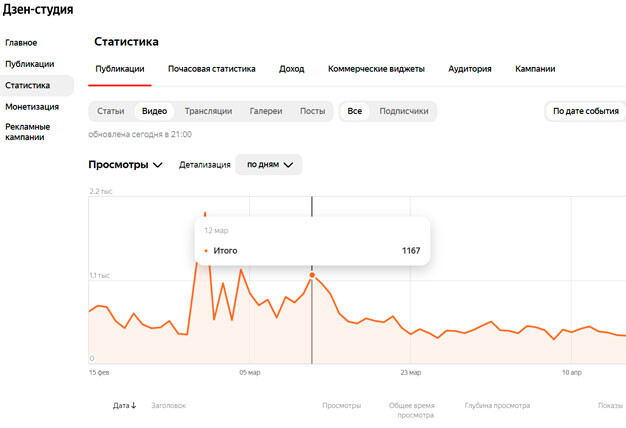Open the Главное sidebar section
This screenshot has height=428, width=626.
pos(21,43)
